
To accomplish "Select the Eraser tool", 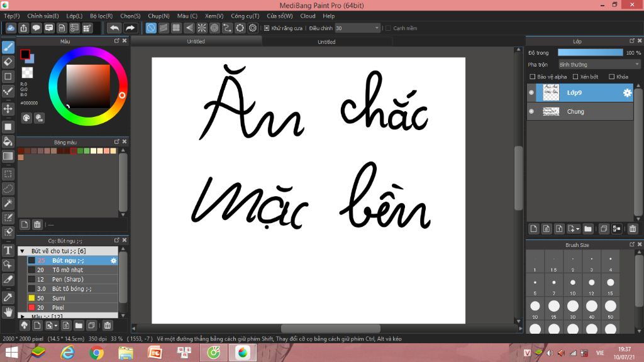I will 8,62.
